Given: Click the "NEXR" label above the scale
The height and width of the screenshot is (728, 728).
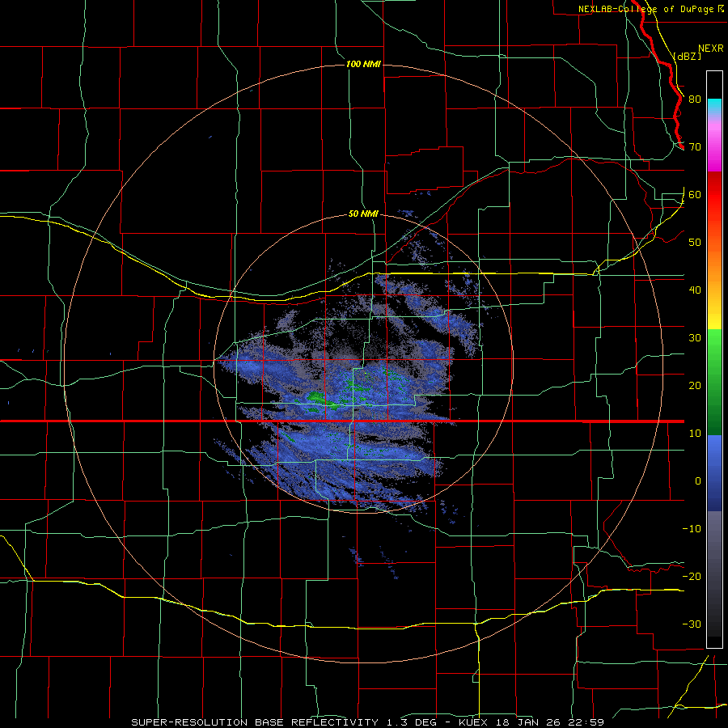Looking at the screenshot, I should pyautogui.click(x=710, y=49).
